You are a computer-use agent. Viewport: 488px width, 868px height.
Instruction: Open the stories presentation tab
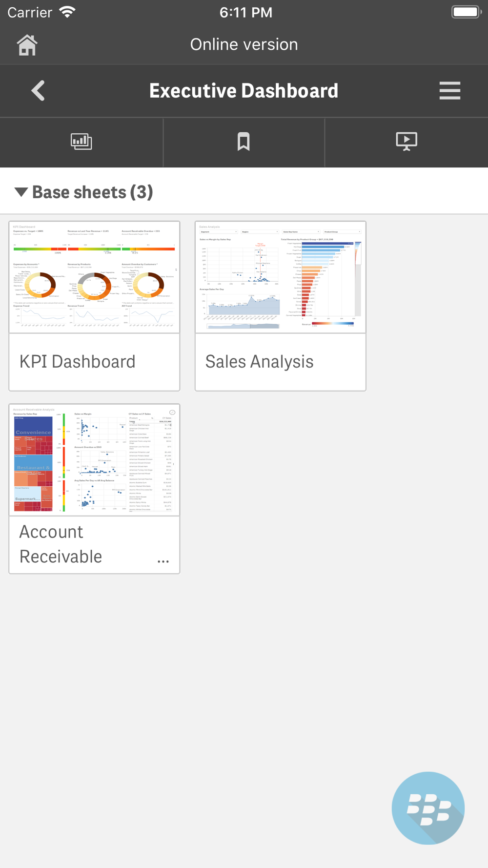tap(407, 142)
